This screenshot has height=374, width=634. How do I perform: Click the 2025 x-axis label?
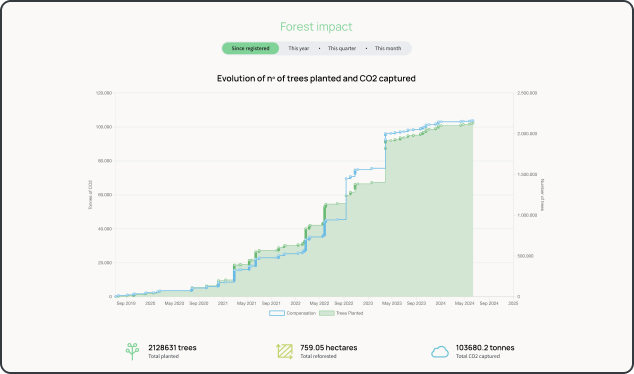[x=513, y=303]
